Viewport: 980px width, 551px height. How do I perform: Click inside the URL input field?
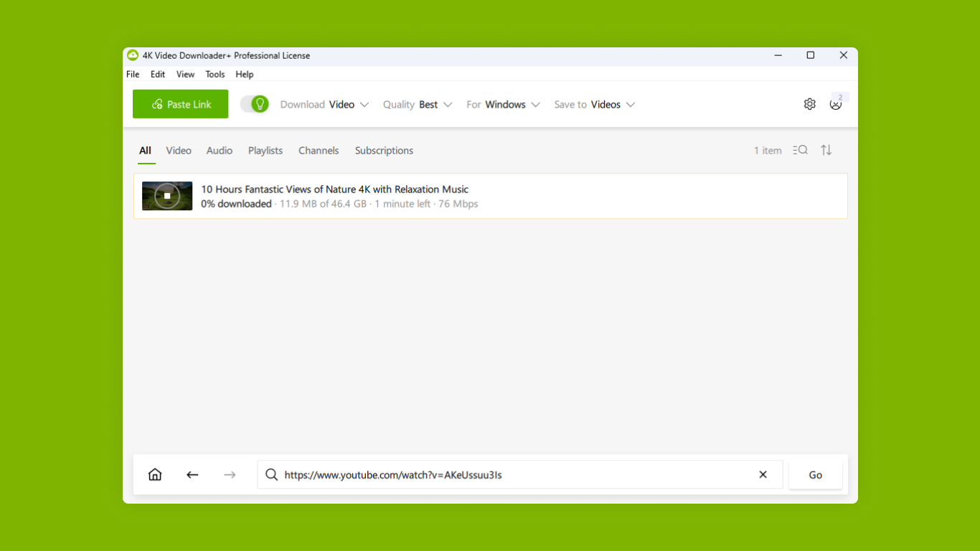502,474
